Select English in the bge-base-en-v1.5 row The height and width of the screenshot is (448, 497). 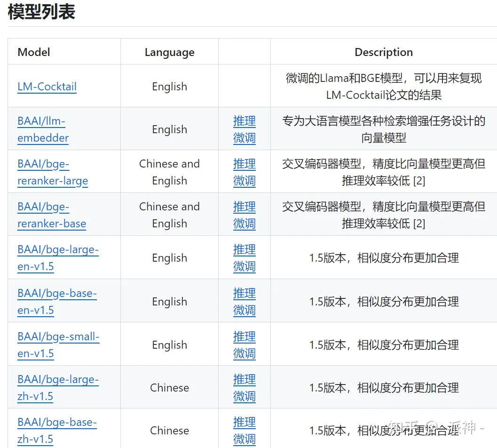tap(170, 302)
